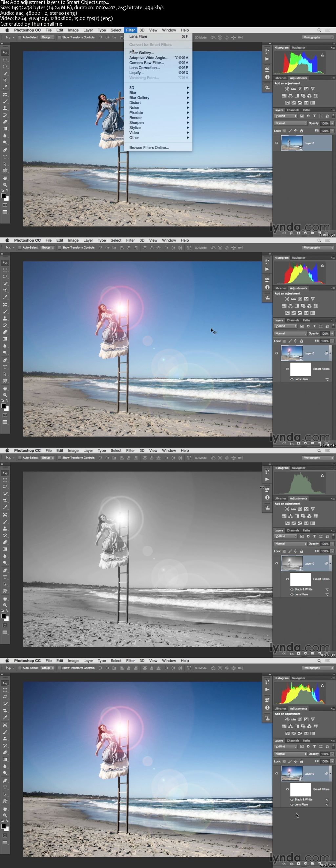Image resolution: width=336 pixels, height=868 pixels.
Task: Select Rectangular Marquee tool in 00:01:40 frame
Action: [x=5, y=270]
